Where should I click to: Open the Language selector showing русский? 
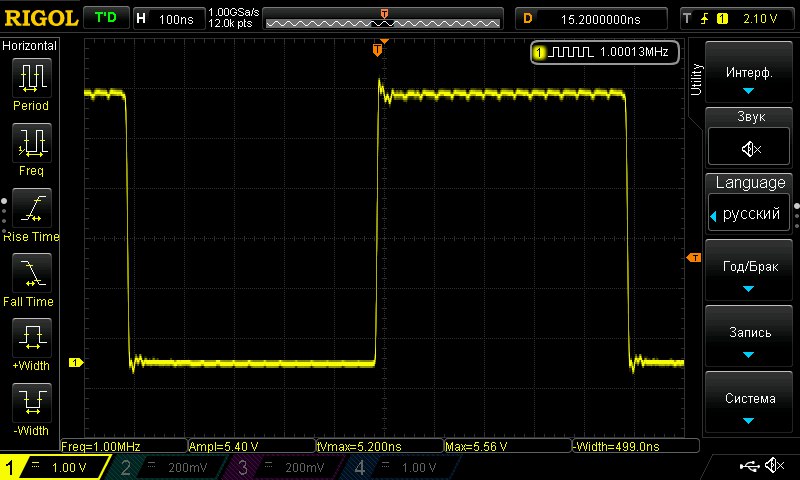[748, 213]
